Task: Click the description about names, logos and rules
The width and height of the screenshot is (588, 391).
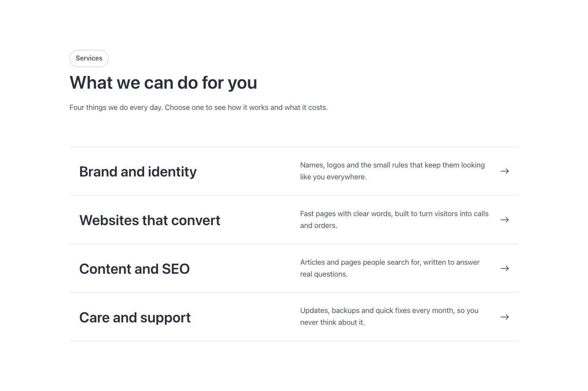Action: (392, 171)
